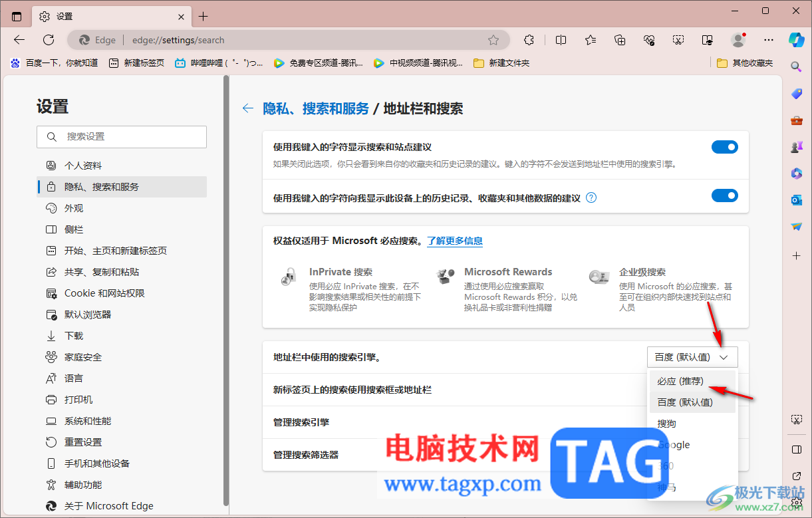Open 辅助功能 settings section
Image resolution: width=812 pixels, height=518 pixels.
(122, 485)
